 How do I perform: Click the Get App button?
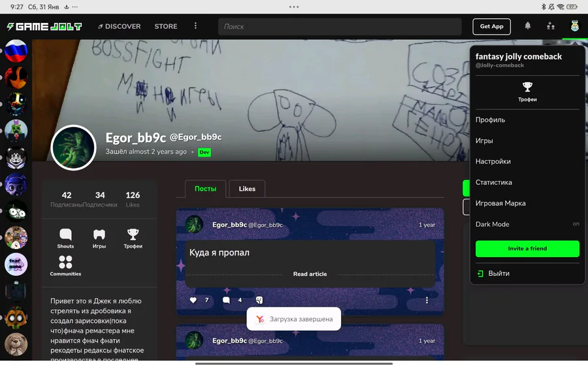tap(491, 26)
